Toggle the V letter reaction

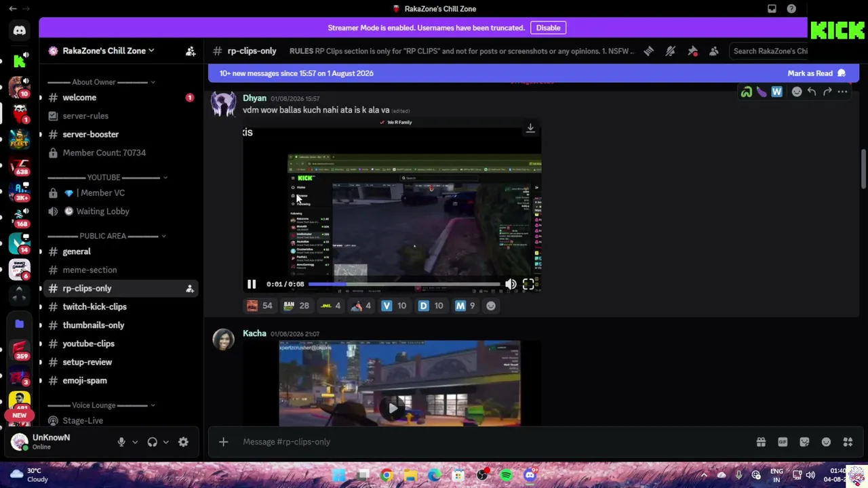[x=394, y=306]
